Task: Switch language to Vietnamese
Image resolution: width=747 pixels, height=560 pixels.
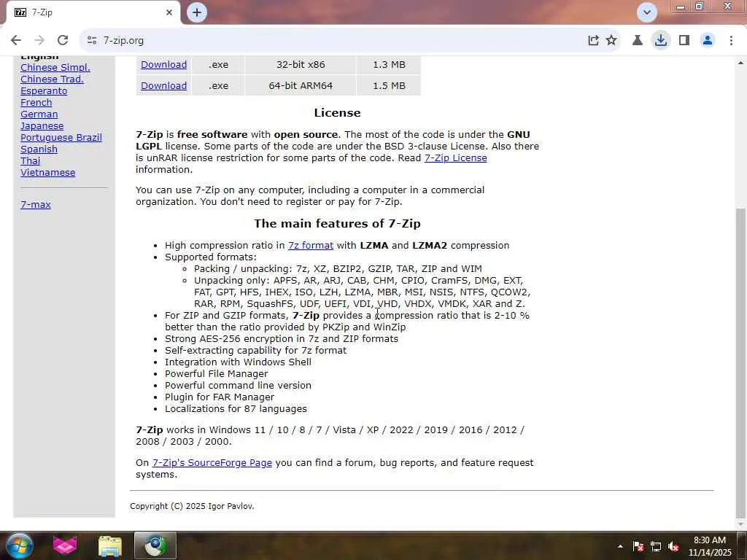Action: coord(47,172)
